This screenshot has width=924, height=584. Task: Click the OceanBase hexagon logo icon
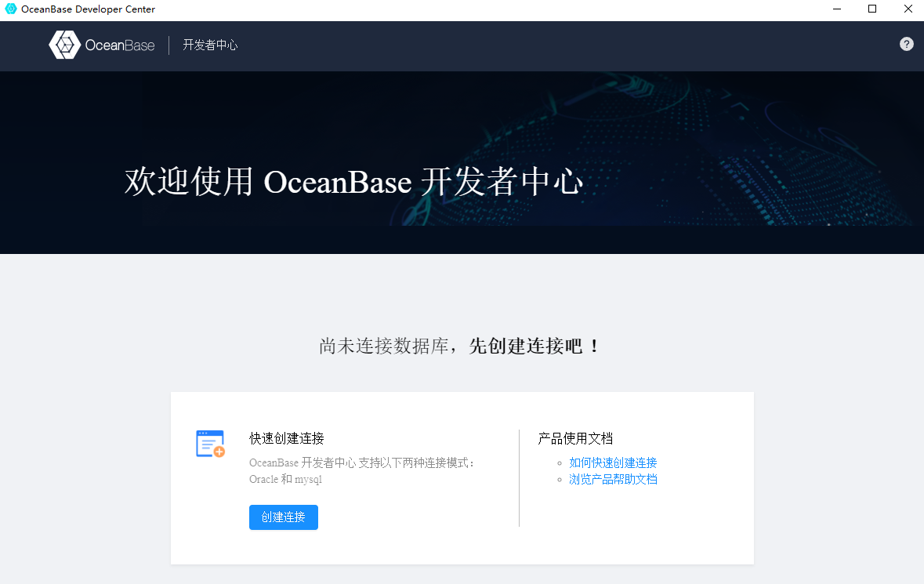(65, 45)
